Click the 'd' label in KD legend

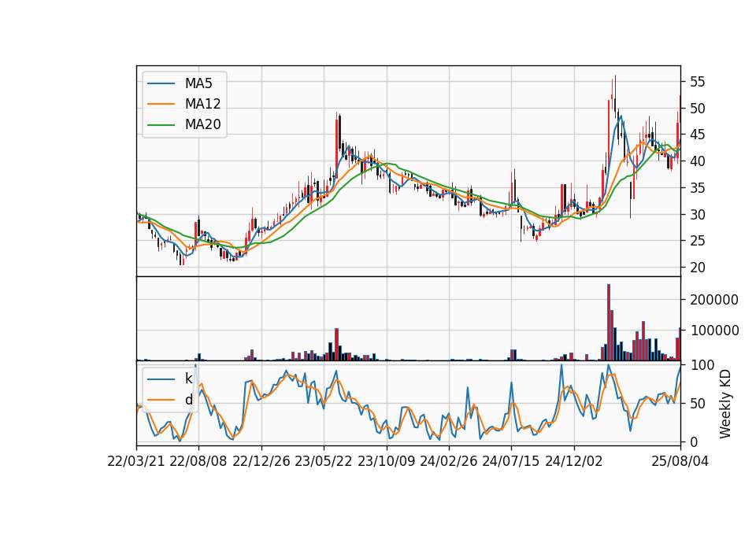click(x=188, y=400)
